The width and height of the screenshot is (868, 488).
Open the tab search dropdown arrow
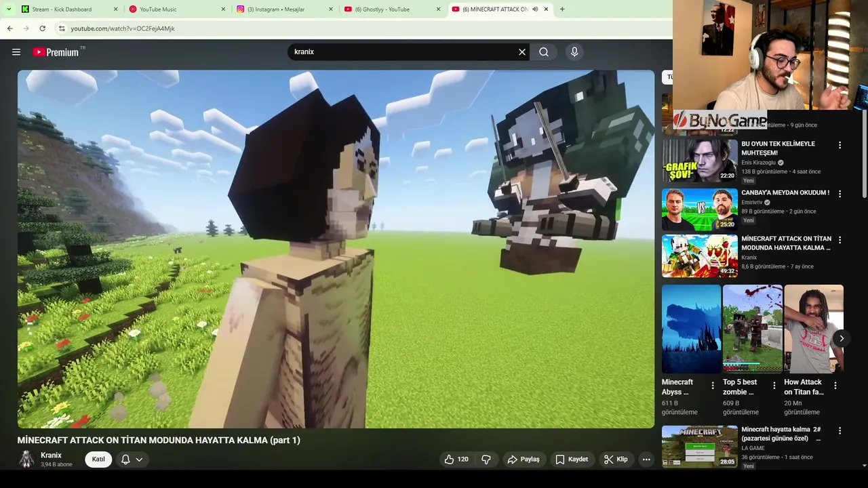(9, 9)
